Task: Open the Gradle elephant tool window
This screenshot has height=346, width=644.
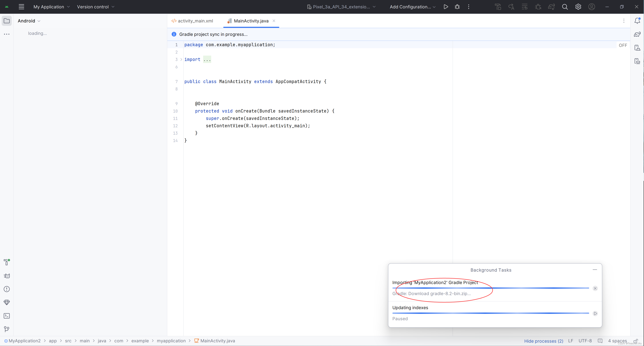Action: tap(637, 34)
